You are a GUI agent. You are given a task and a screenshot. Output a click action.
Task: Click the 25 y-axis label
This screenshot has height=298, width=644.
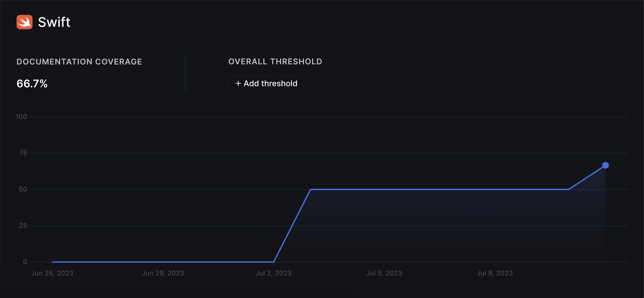click(23, 225)
